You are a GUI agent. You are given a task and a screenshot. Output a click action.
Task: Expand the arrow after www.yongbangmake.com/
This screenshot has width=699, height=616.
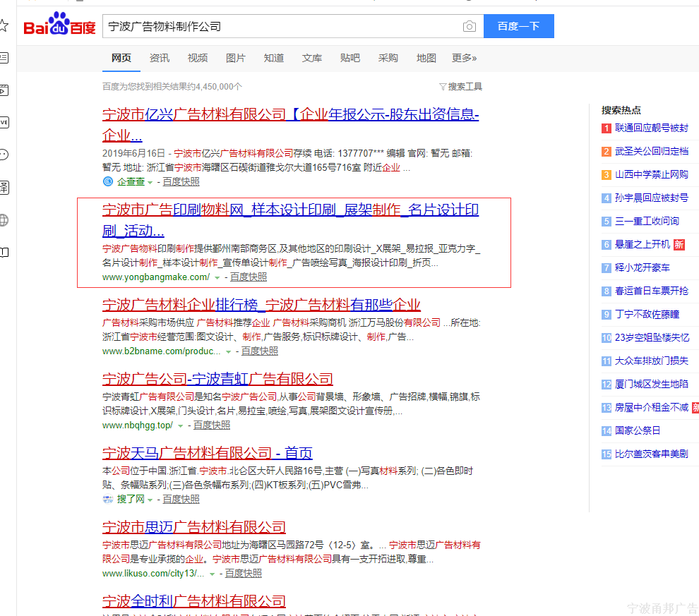(217, 277)
